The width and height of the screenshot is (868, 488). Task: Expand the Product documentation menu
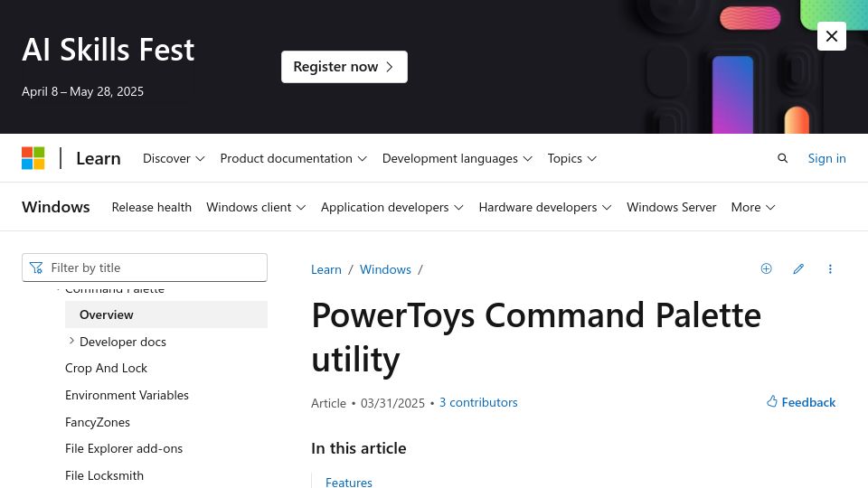click(x=293, y=158)
